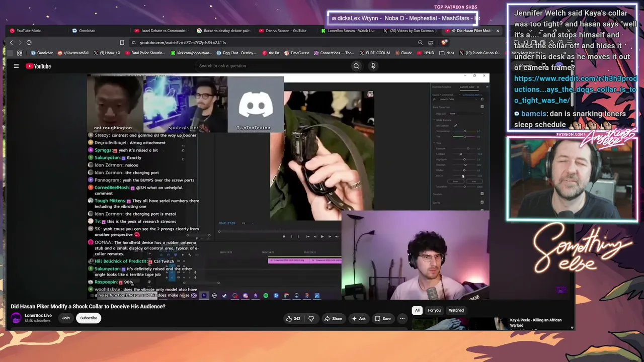Viewport: 644px width, 362px height.
Task: Open the Input LUT dropdown
Action: [466, 114]
